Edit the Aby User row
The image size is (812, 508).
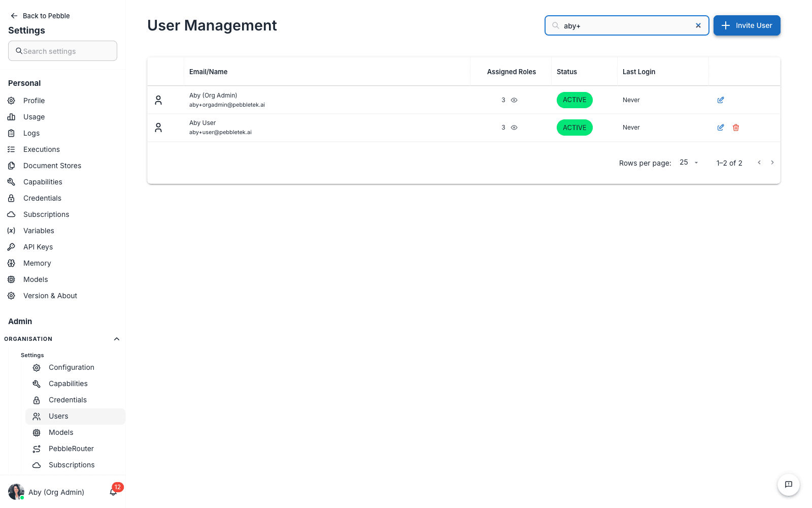[721, 128]
